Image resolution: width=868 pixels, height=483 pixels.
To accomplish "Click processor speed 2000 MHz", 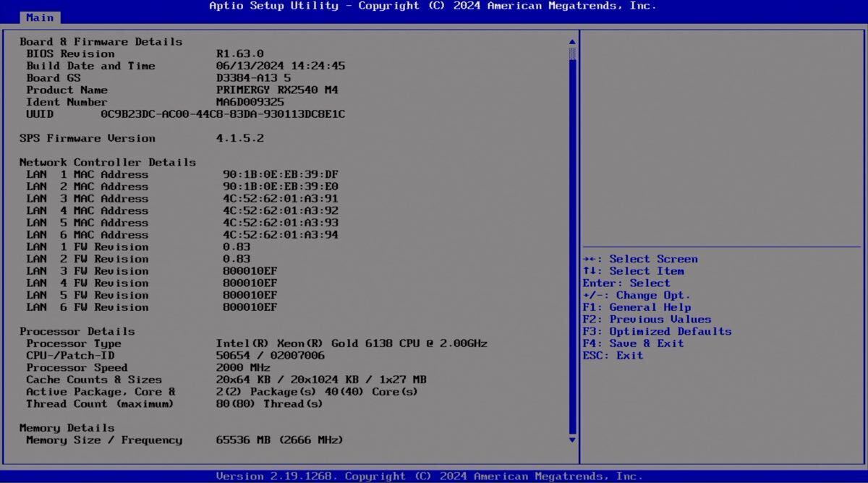I will [x=243, y=367].
